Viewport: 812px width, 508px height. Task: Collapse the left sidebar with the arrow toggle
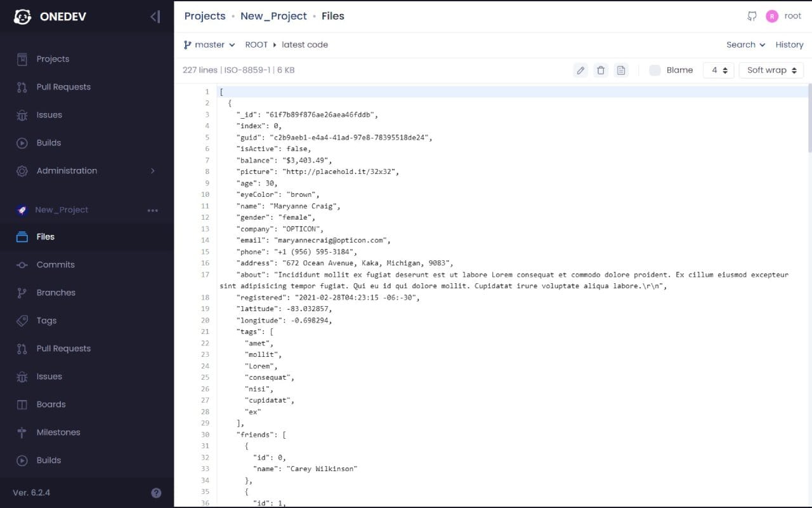click(x=155, y=17)
